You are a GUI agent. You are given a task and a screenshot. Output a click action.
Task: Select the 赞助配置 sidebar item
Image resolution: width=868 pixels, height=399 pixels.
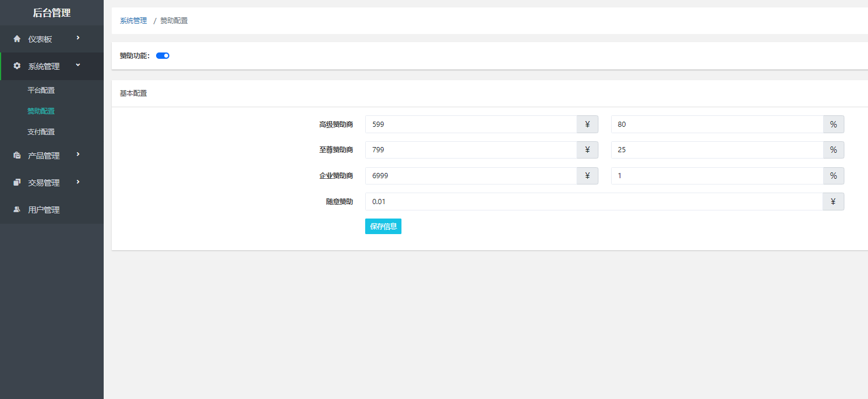[41, 111]
